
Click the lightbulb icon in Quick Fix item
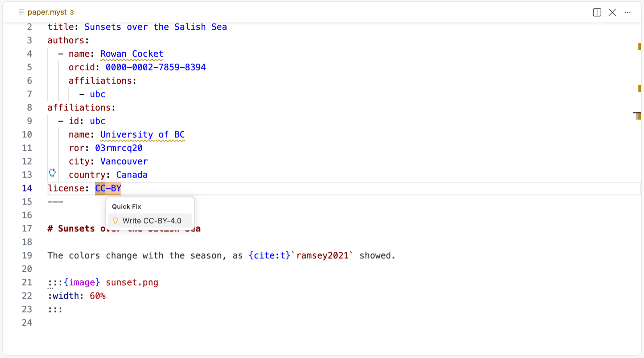pyautogui.click(x=116, y=220)
